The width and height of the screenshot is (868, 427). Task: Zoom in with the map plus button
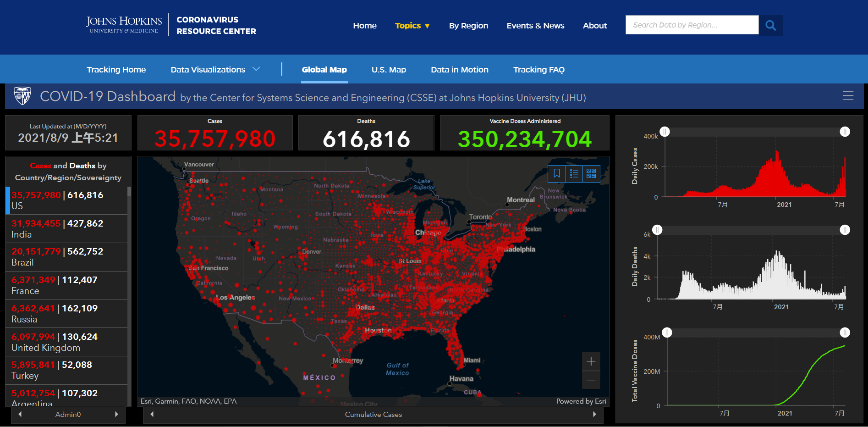(x=591, y=361)
